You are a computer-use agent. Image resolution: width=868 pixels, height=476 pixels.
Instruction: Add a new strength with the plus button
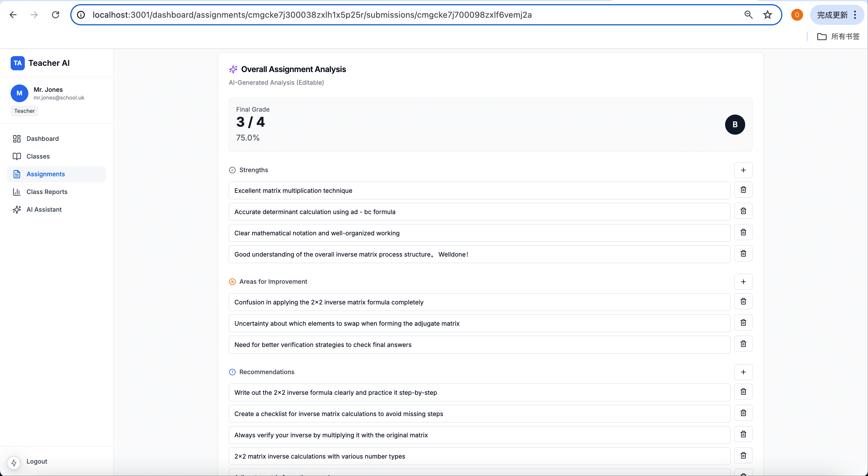[x=743, y=170]
